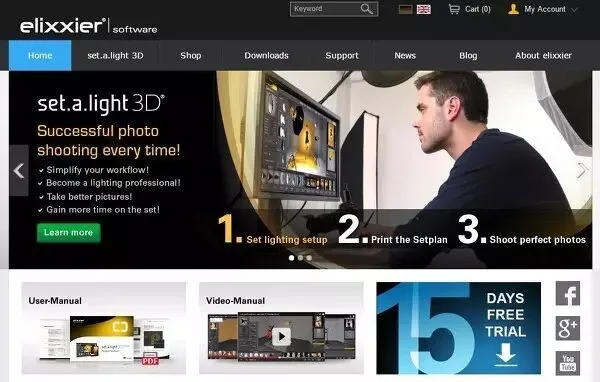The height and width of the screenshot is (382, 600).
Task: Play the Video-Manual video
Action: click(282, 337)
